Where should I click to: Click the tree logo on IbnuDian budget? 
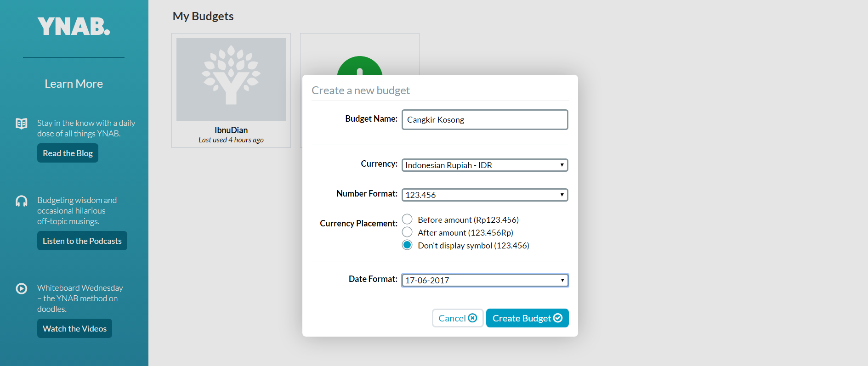(231, 76)
